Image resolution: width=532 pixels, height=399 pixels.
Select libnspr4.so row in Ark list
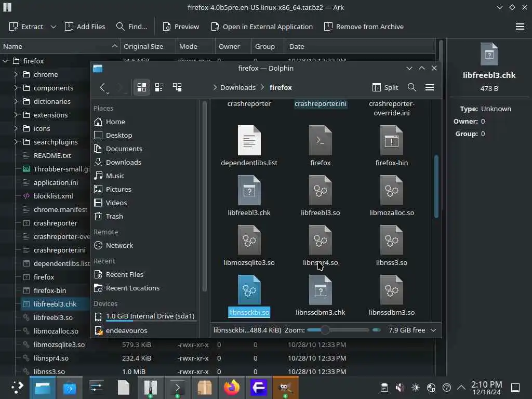[217, 358]
